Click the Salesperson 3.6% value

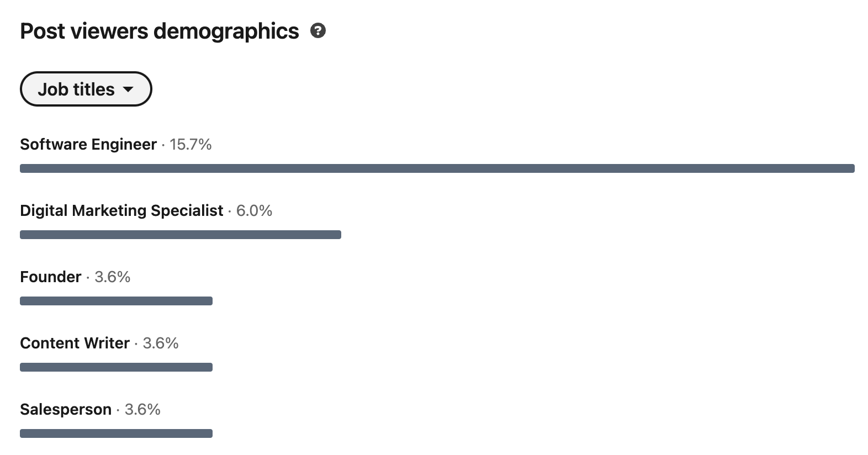pyautogui.click(x=142, y=409)
